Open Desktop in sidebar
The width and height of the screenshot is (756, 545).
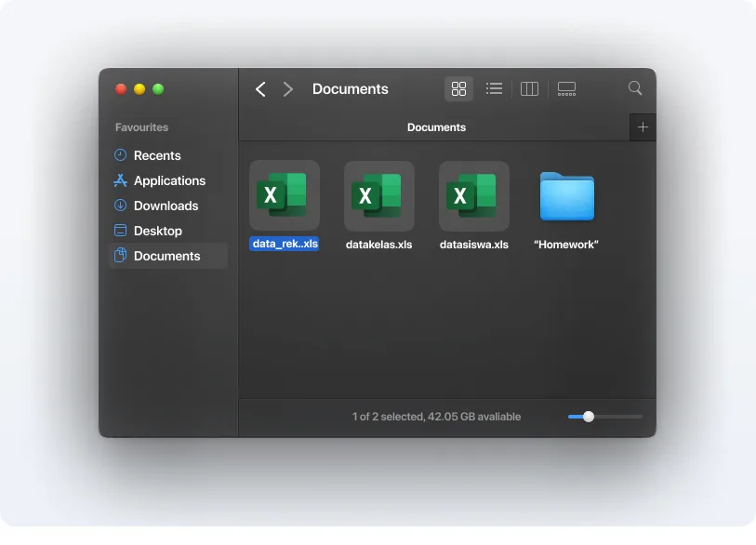168,231
